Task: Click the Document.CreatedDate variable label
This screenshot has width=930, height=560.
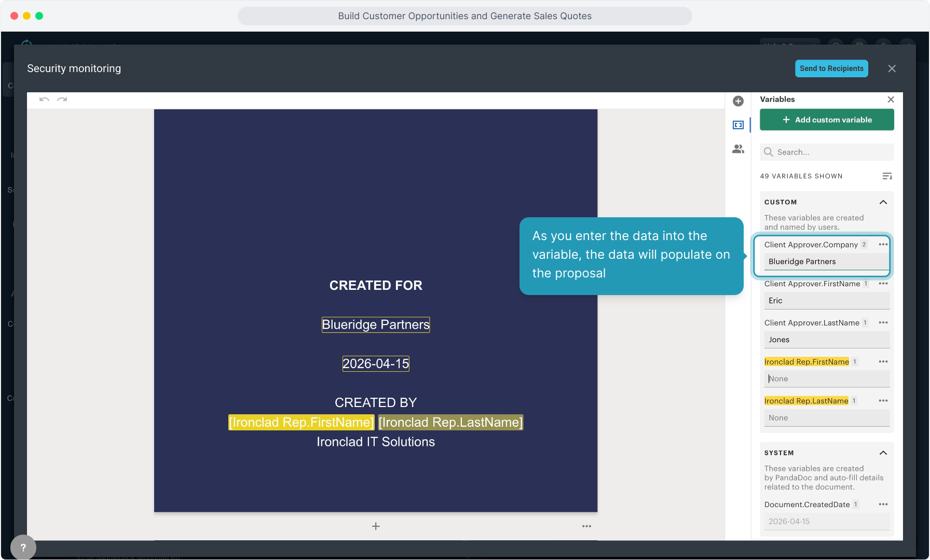Action: pyautogui.click(x=807, y=505)
